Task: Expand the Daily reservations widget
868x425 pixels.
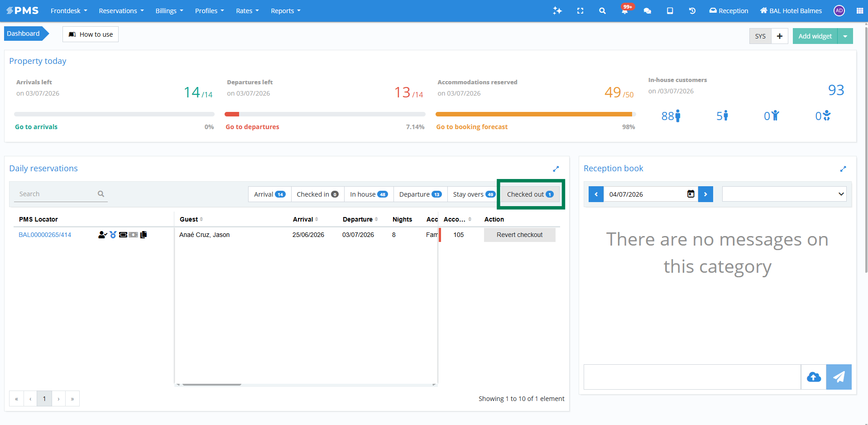Action: pos(556,169)
